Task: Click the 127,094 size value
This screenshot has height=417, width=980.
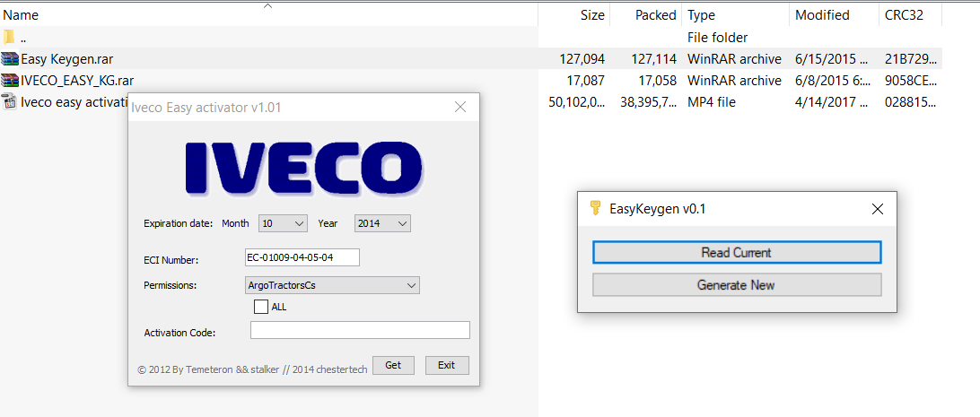Action: tap(582, 59)
